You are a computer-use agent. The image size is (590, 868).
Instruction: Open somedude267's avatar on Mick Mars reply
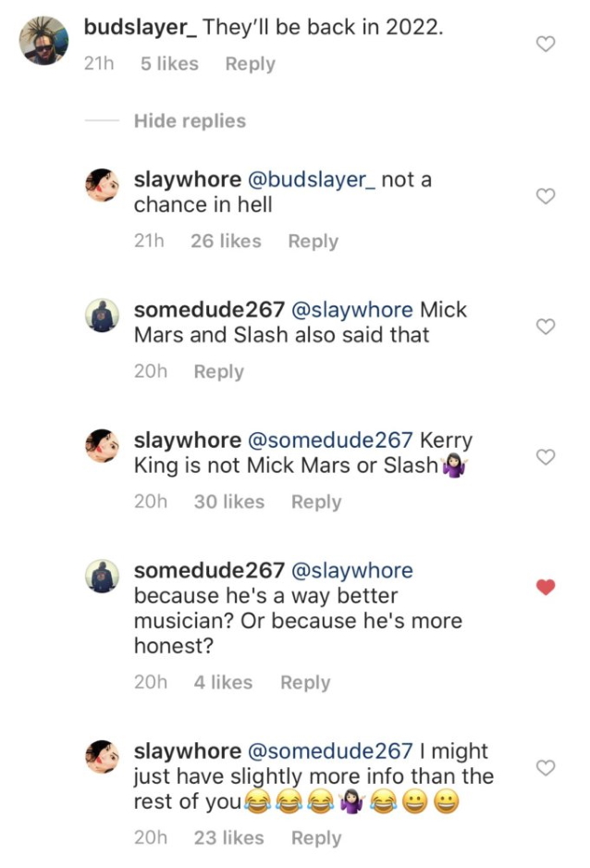(x=103, y=316)
